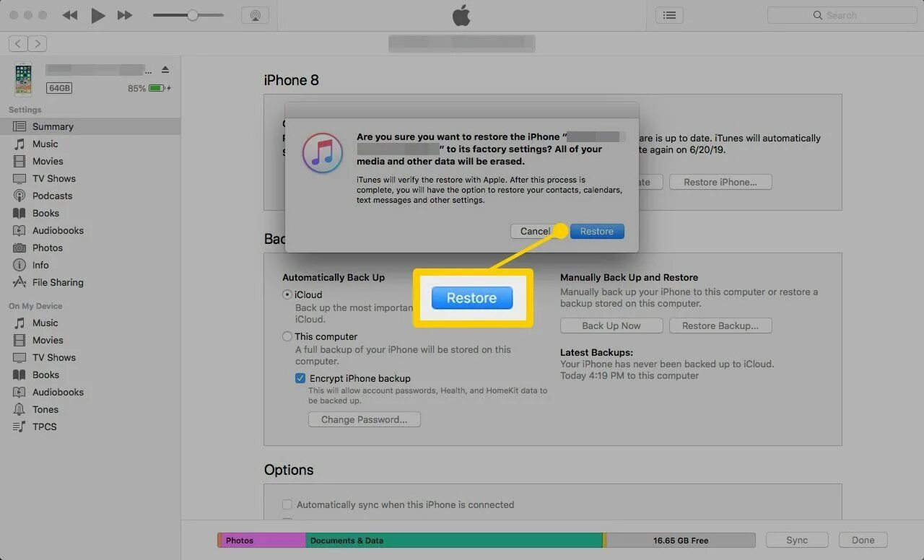Eject the iPhone with the eject icon
This screenshot has height=560, width=924.
click(165, 70)
